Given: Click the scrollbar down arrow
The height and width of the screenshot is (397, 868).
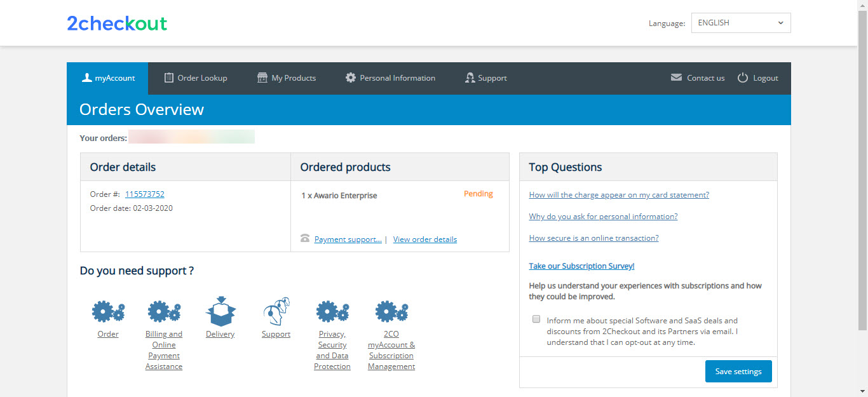Looking at the screenshot, I should [x=862, y=391].
